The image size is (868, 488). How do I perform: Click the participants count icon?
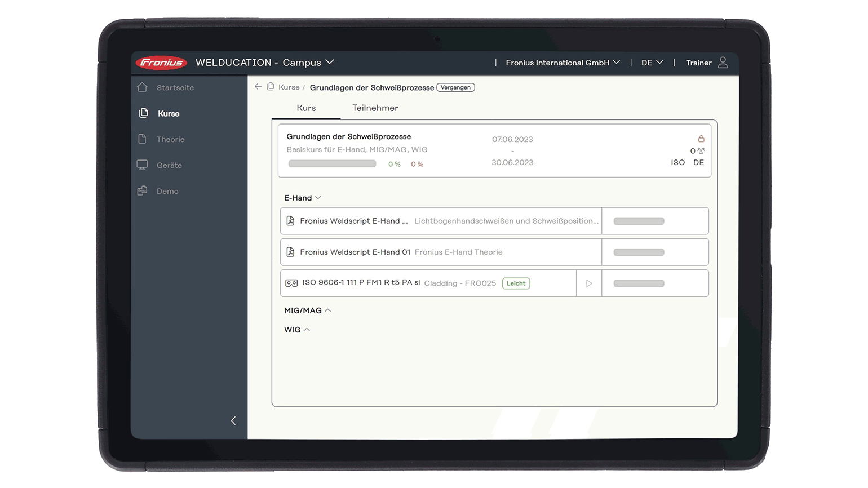[x=701, y=150]
